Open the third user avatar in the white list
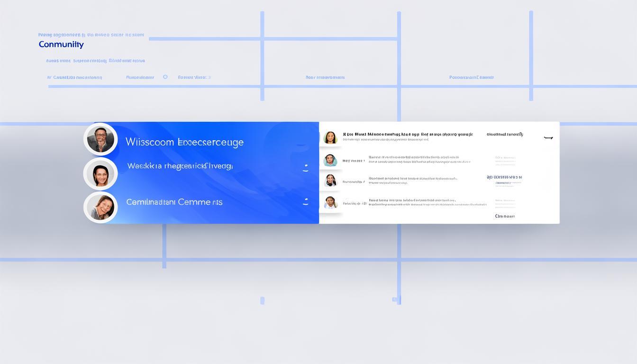Screen dimensions: 637x364 [x=330, y=181]
